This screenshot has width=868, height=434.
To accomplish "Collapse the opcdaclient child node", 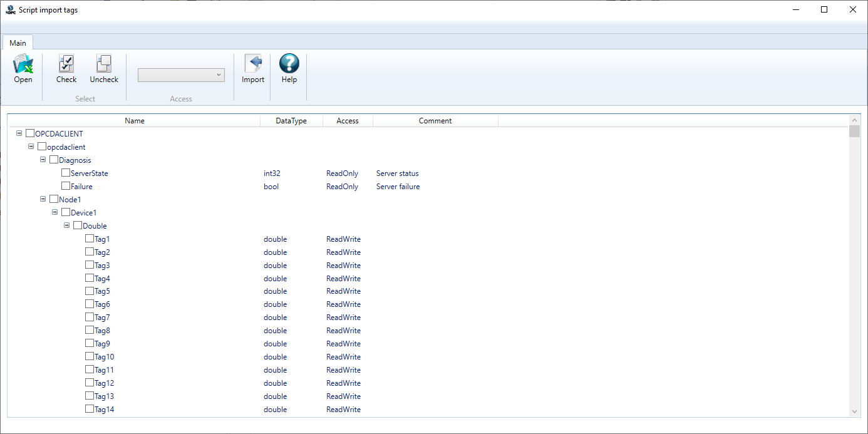I will coord(31,147).
